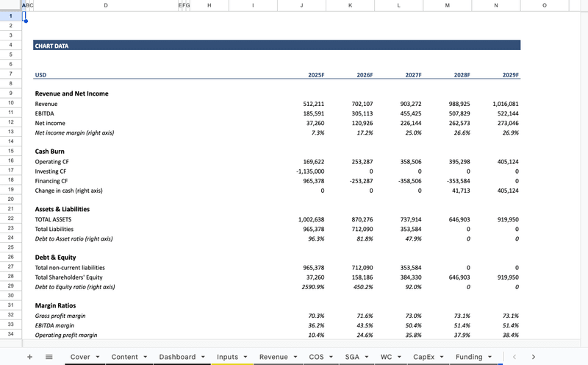Go to the Content sheet tab
Viewport: 588px width, 365px height.
pyautogui.click(x=124, y=357)
